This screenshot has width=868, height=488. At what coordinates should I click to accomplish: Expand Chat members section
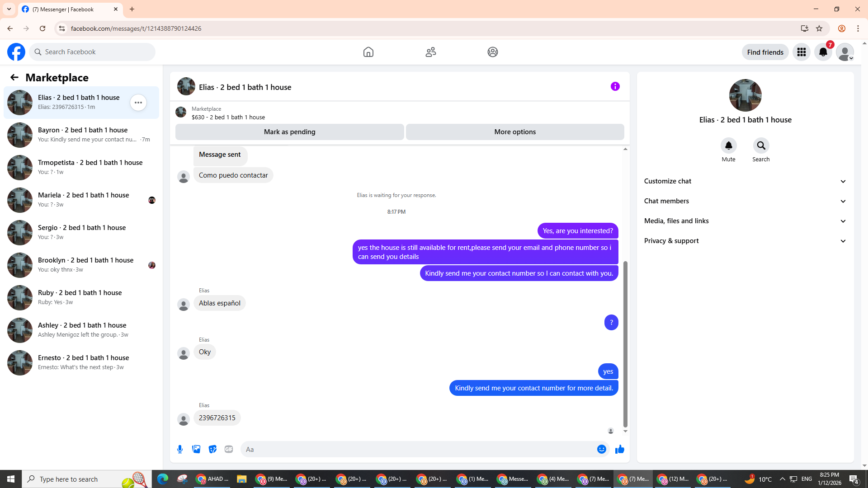click(745, 201)
